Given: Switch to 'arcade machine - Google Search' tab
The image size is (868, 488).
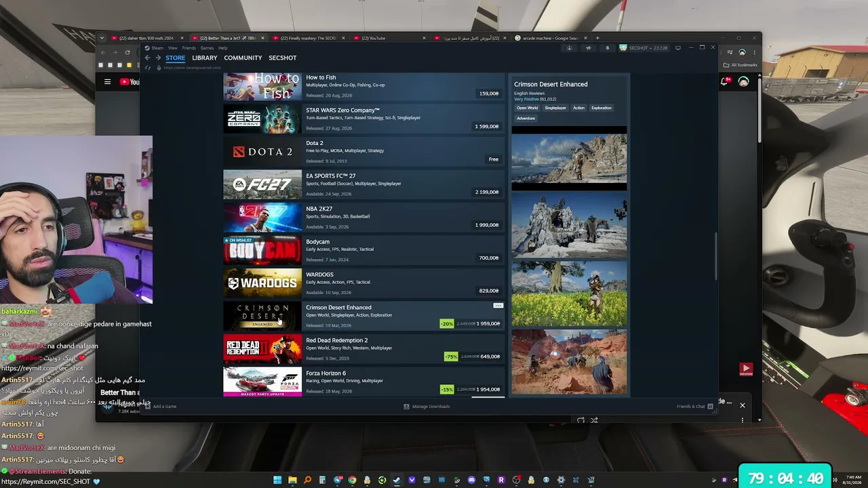Looking at the screenshot, I should tap(549, 38).
